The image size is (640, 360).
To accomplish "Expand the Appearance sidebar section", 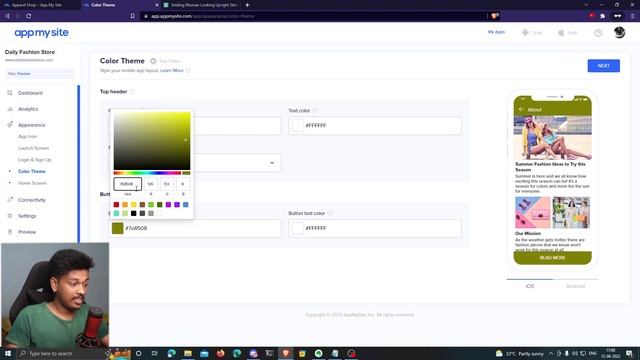I will point(31,125).
